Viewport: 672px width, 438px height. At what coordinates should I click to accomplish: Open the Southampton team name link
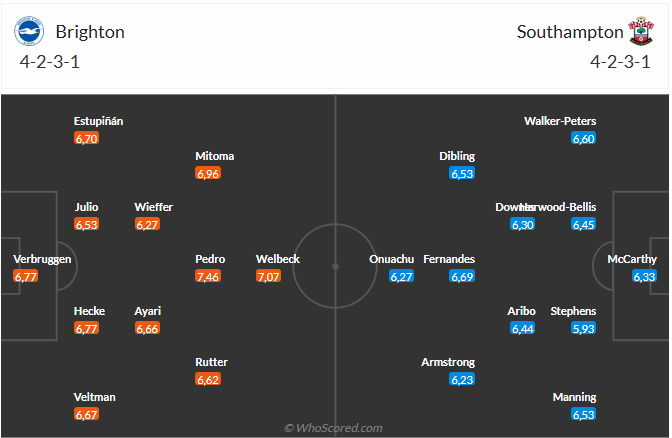[x=569, y=32]
